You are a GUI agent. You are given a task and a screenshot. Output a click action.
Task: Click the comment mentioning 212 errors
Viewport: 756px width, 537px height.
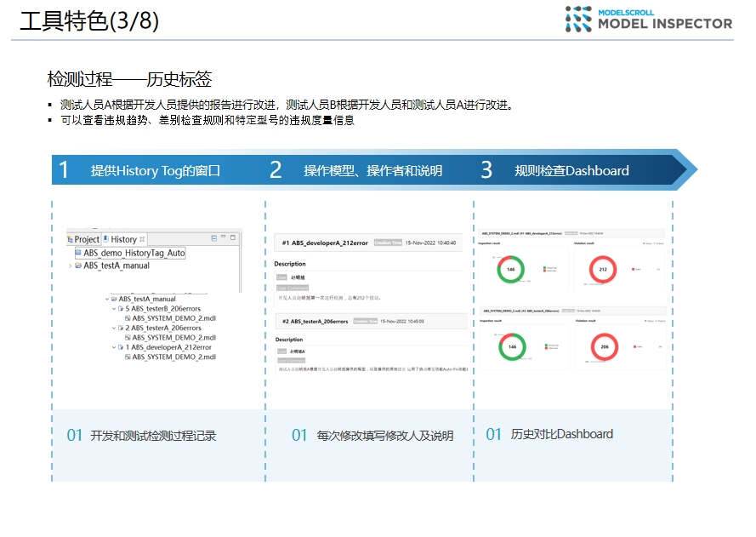[329, 298]
